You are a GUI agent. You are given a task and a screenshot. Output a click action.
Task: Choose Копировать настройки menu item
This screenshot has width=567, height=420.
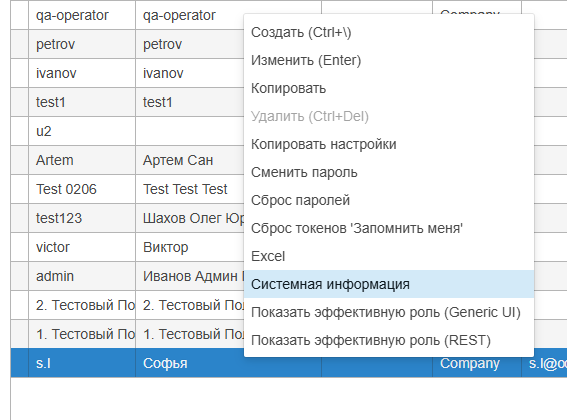tap(389, 144)
